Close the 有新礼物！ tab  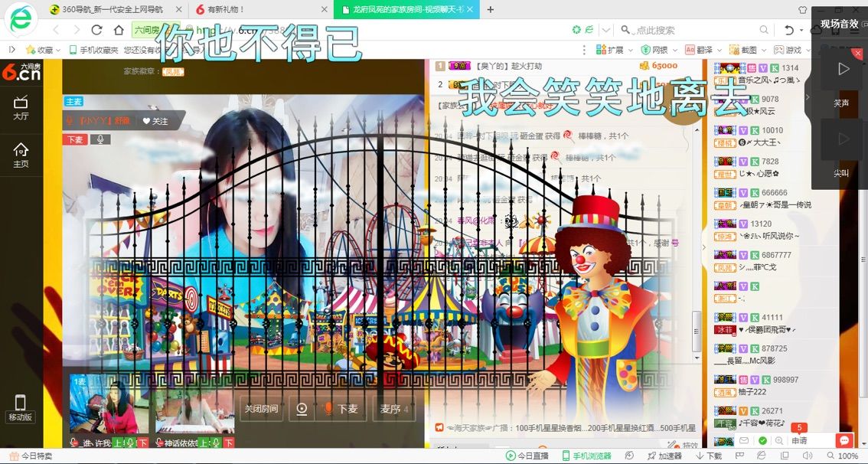pyautogui.click(x=324, y=9)
